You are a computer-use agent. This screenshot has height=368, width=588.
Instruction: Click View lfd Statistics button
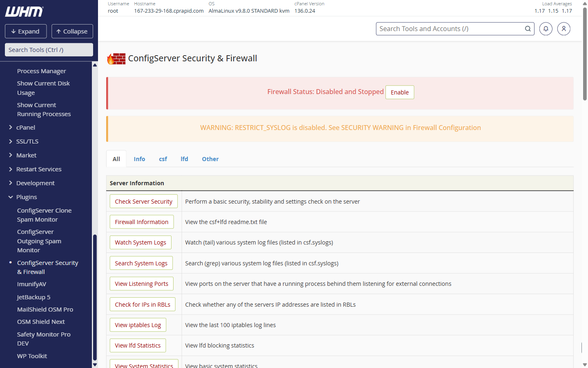coord(138,346)
